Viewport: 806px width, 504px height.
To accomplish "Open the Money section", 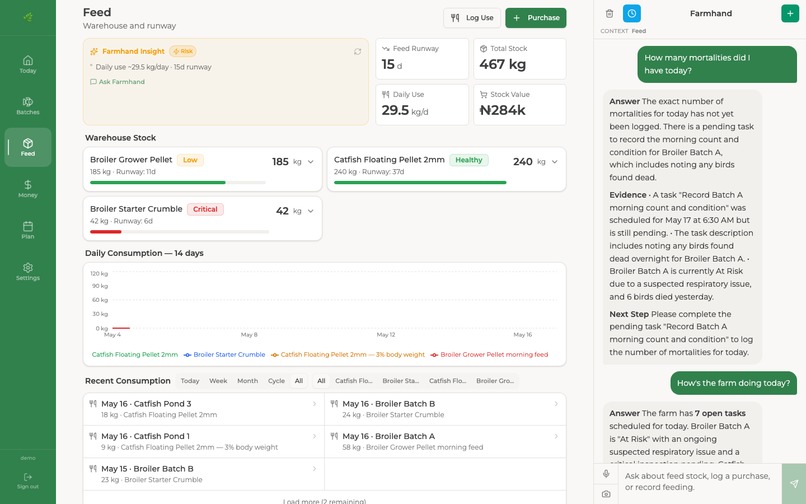I will (x=28, y=188).
